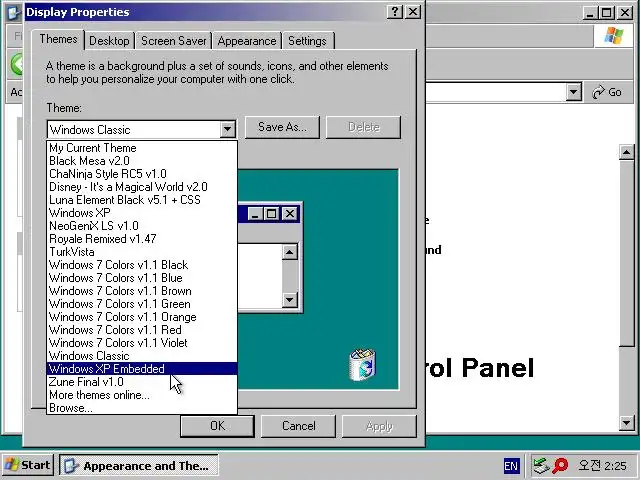Select My Current Theme from the list

point(142,148)
